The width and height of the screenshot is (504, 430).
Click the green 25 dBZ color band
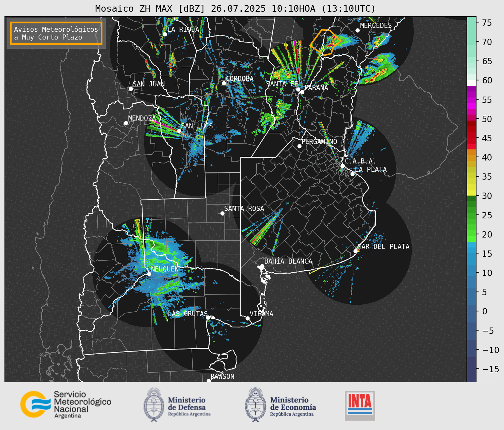tap(471, 215)
